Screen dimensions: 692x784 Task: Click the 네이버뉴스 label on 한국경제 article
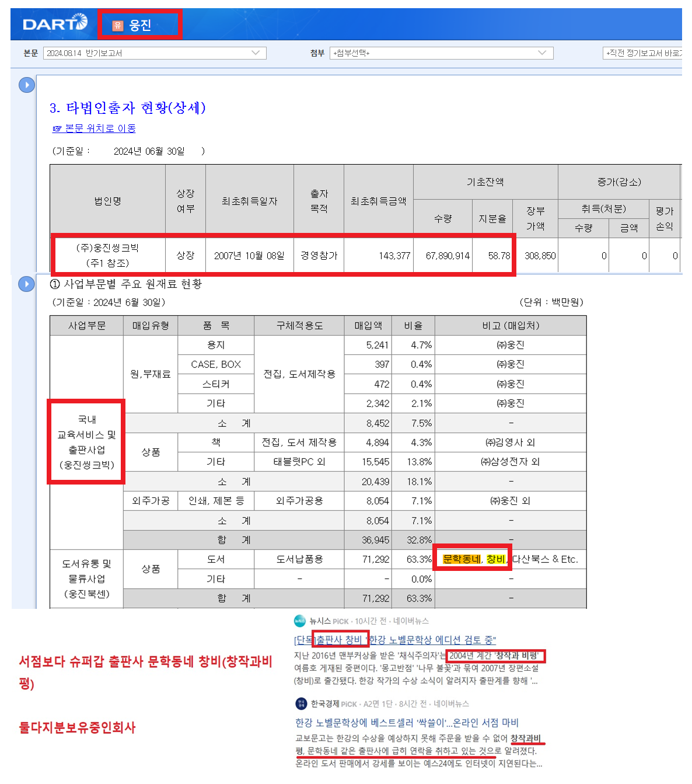(x=452, y=704)
